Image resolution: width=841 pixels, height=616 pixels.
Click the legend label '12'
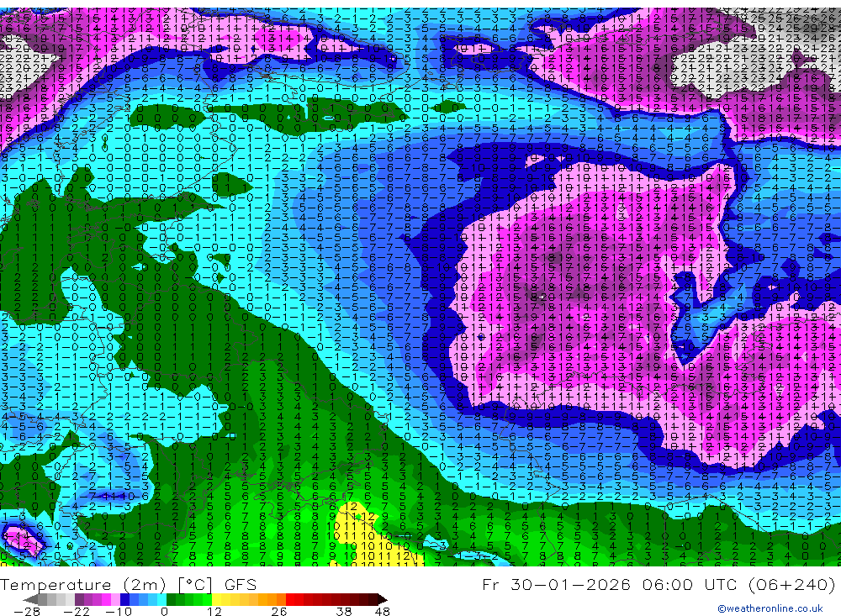pos(214,612)
